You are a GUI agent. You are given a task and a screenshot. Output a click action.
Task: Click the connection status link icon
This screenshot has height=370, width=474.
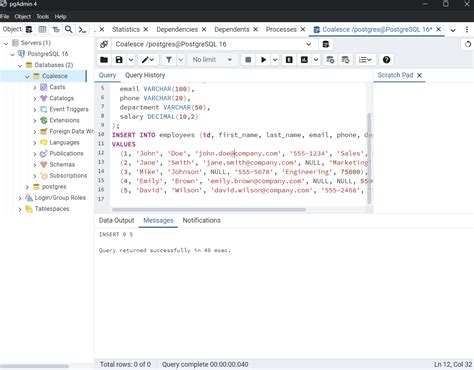[104, 44]
